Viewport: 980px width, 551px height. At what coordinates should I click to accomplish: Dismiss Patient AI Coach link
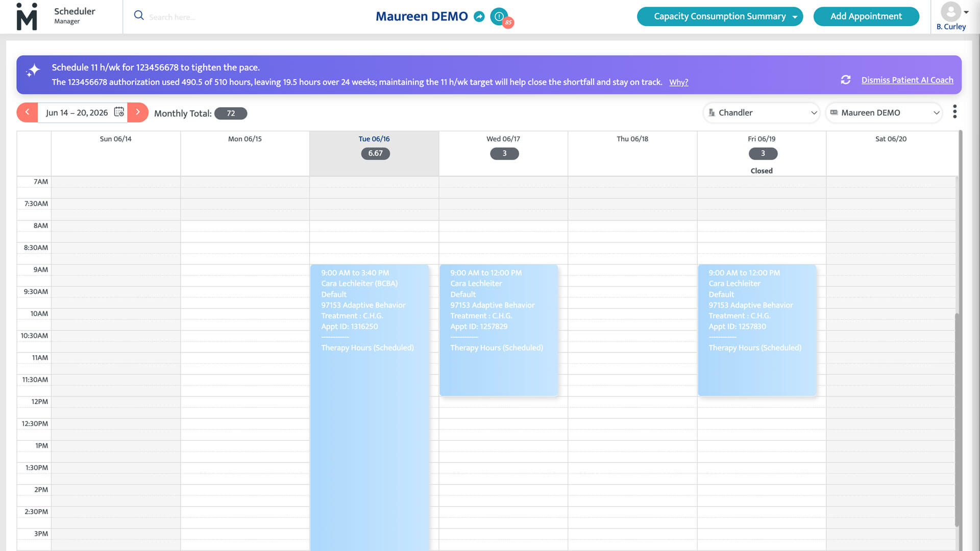pyautogui.click(x=907, y=80)
